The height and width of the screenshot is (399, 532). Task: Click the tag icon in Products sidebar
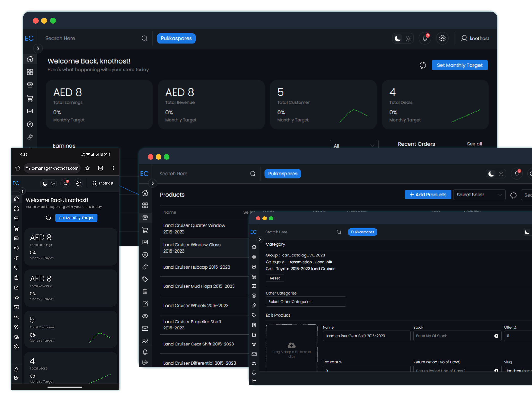click(145, 279)
